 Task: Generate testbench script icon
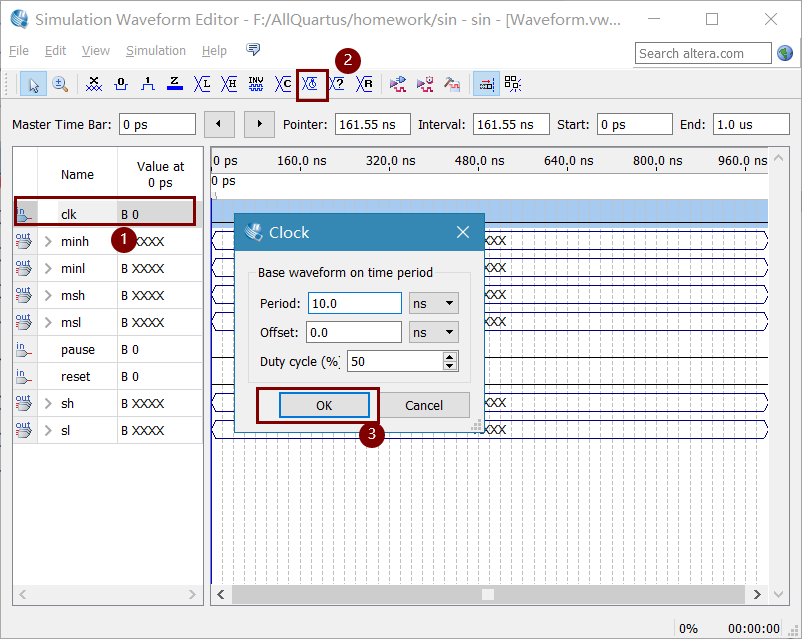pyautogui.click(x=452, y=84)
